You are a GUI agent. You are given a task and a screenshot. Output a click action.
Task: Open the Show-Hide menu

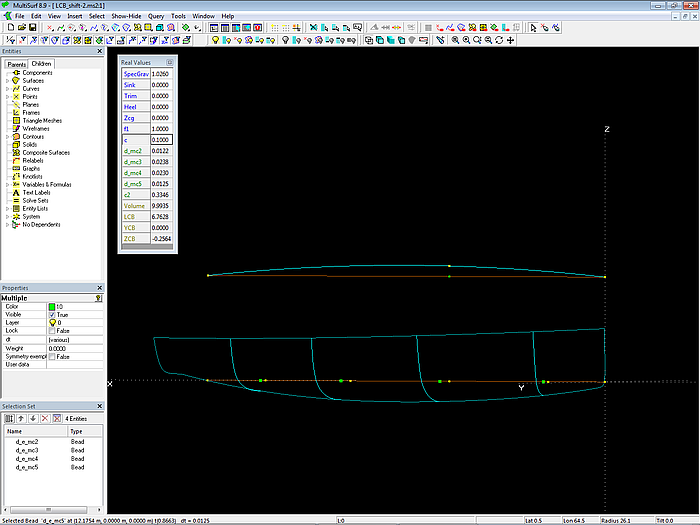tap(126, 17)
